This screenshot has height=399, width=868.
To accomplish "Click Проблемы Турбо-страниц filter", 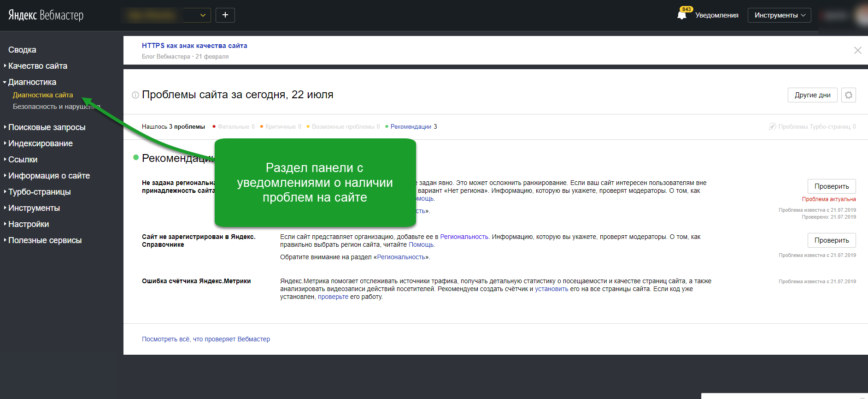I will coord(812,127).
